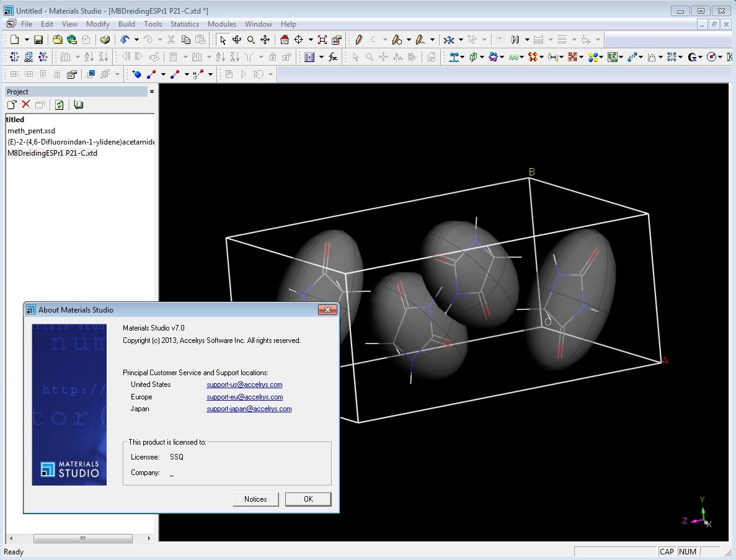The height and width of the screenshot is (560, 736).
Task: Create new item in the Project panel toolbar
Action: coord(12,105)
